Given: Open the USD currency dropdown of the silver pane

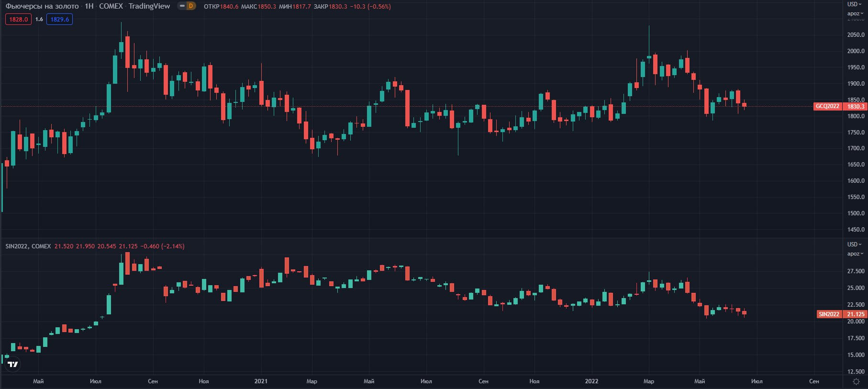Looking at the screenshot, I should tap(855, 245).
